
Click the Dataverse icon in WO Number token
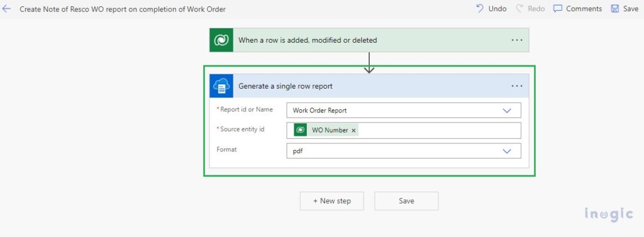tap(301, 130)
